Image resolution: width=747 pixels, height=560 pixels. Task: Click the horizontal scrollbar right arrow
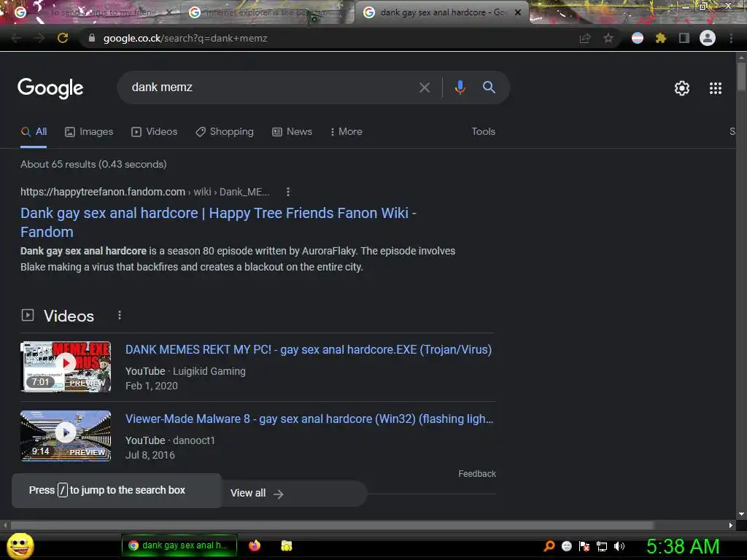[x=731, y=525]
